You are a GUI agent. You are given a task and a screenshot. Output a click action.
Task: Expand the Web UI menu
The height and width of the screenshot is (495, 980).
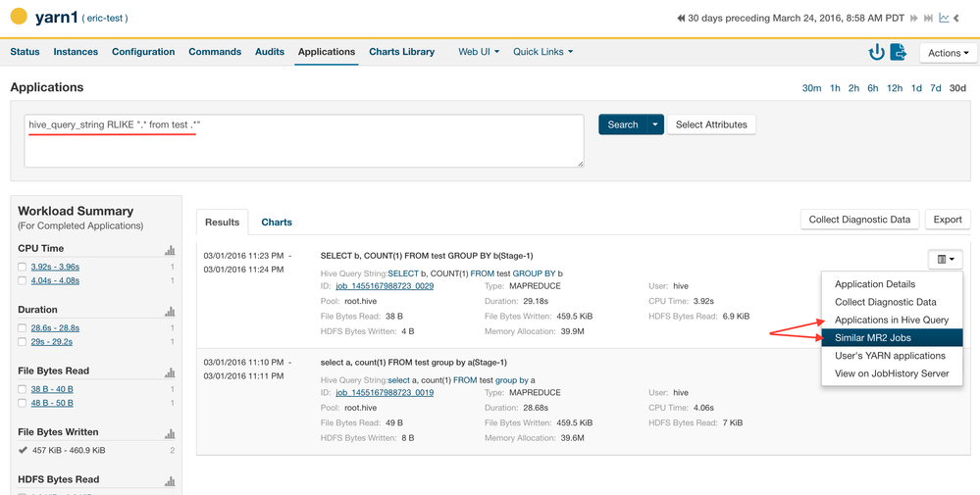pyautogui.click(x=479, y=52)
